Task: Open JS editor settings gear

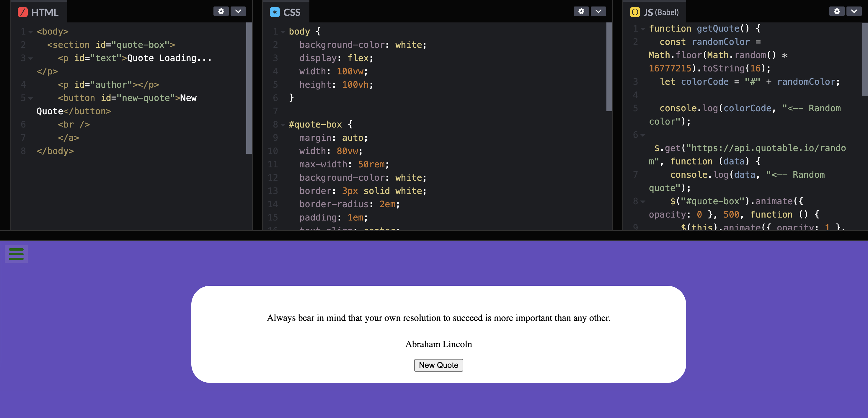Action: tap(837, 12)
